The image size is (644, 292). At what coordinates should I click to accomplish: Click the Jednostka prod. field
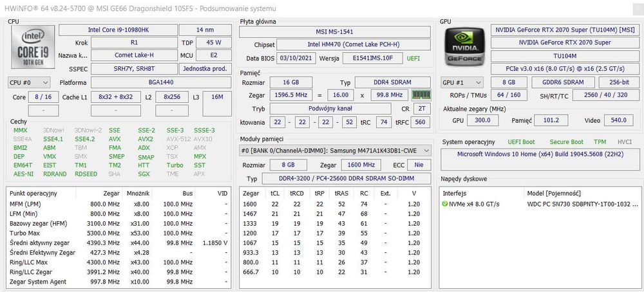[x=205, y=68]
